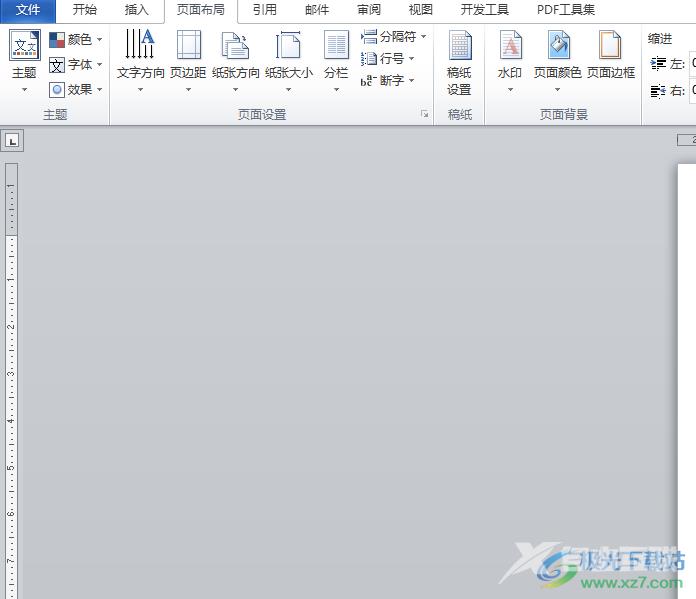
Task: Switch to the 视图 view tab
Action: (x=421, y=10)
